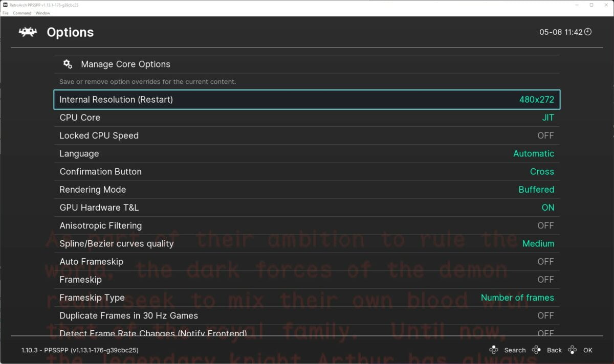Click the Search gamepad button icon
Viewport: 614px width, 364px height.
494,350
